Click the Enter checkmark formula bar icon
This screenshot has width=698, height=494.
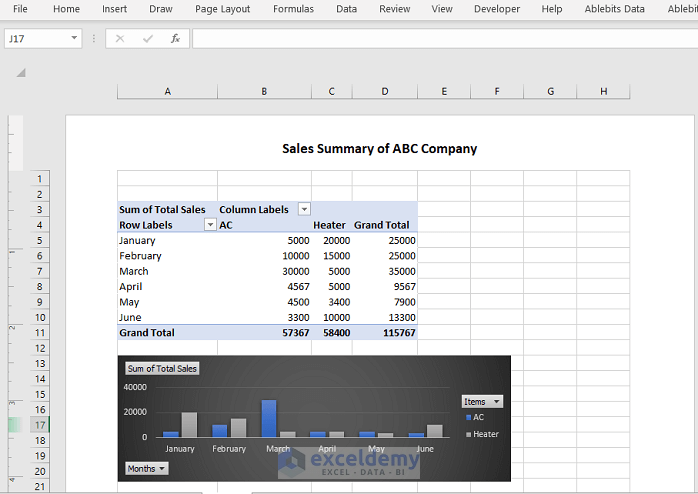click(x=148, y=39)
